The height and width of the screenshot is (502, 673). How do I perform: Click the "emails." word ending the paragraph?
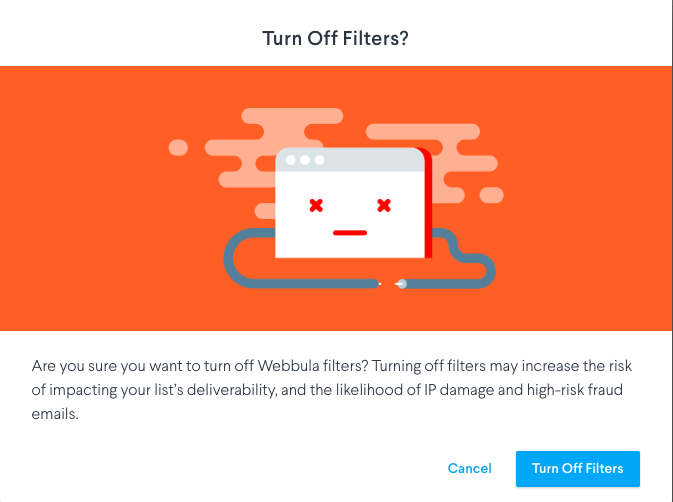[55, 414]
